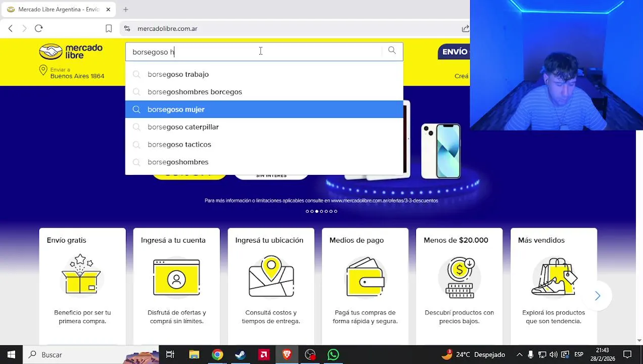Select suggestion "borsegoso caterpillar"
The height and width of the screenshot is (364, 643).
[x=264, y=127]
